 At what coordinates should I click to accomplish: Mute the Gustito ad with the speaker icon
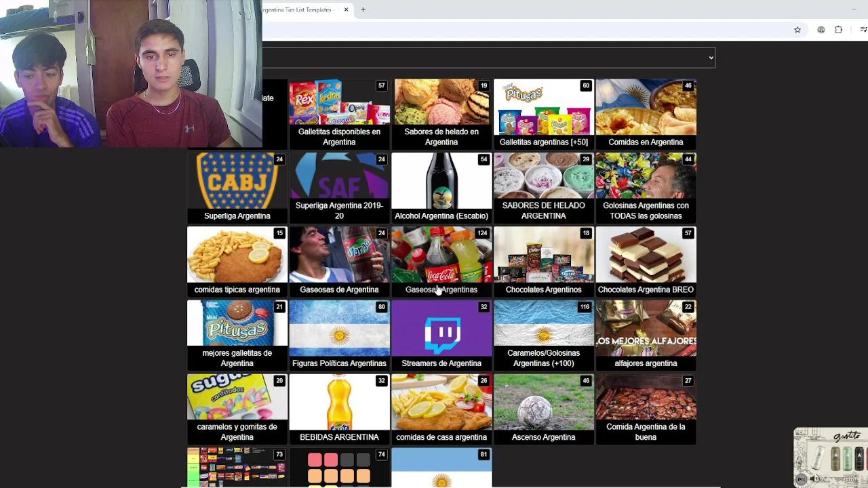(x=816, y=479)
